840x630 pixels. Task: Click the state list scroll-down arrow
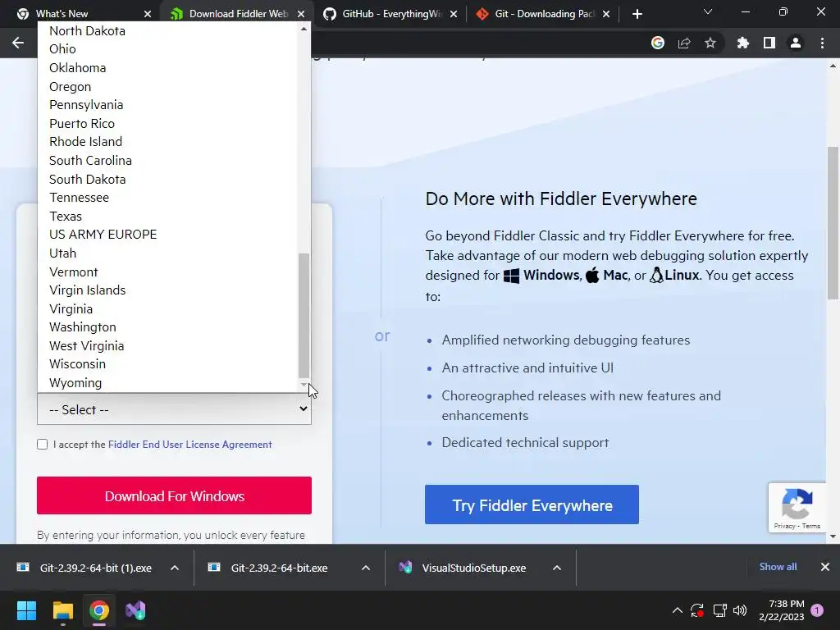[304, 385]
